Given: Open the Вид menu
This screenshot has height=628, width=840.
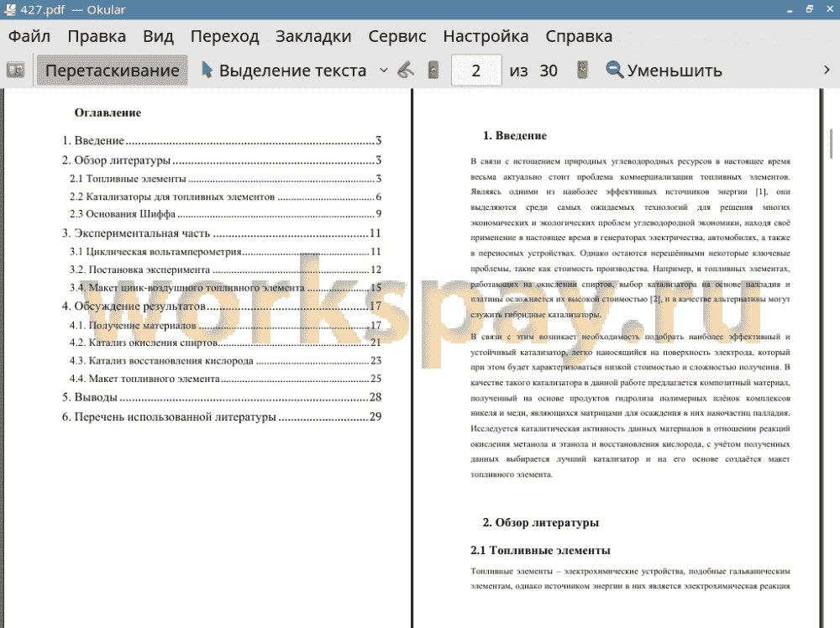Looking at the screenshot, I should tap(158, 36).
